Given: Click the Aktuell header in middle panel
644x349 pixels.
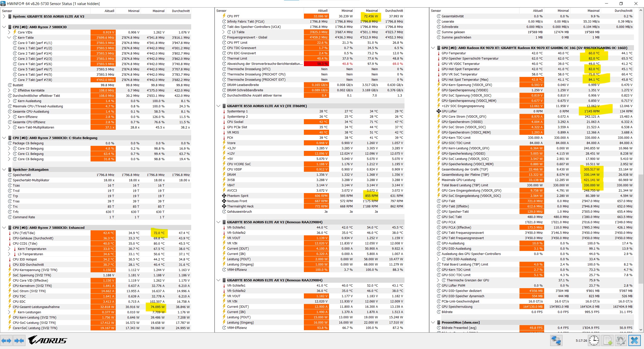Looking at the screenshot, I should tap(323, 11).
